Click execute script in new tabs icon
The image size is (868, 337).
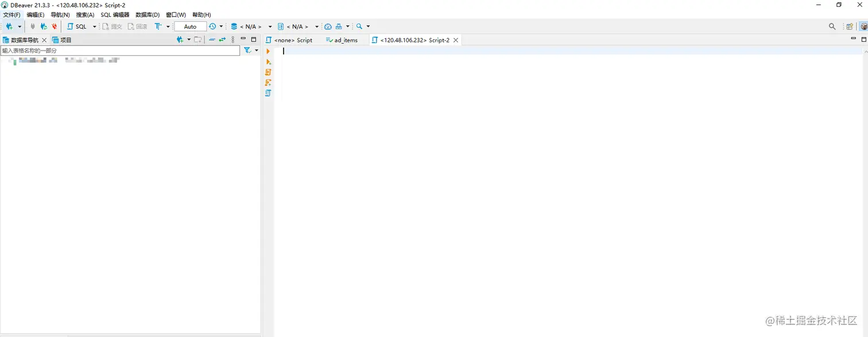point(268,83)
